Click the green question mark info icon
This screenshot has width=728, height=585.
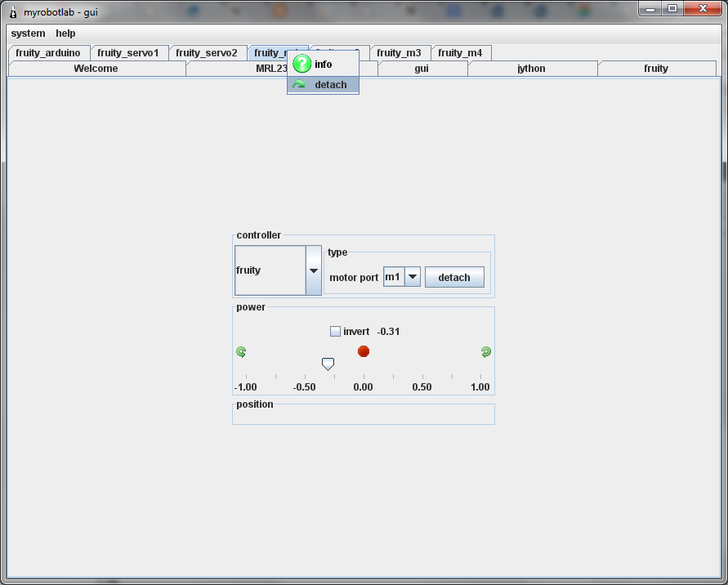click(x=301, y=64)
